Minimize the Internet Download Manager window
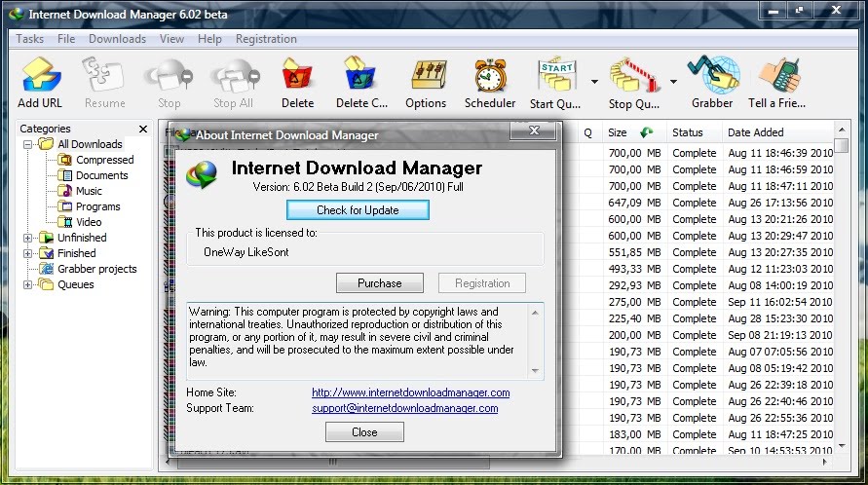Viewport: 868px width, 485px height. 774,11
